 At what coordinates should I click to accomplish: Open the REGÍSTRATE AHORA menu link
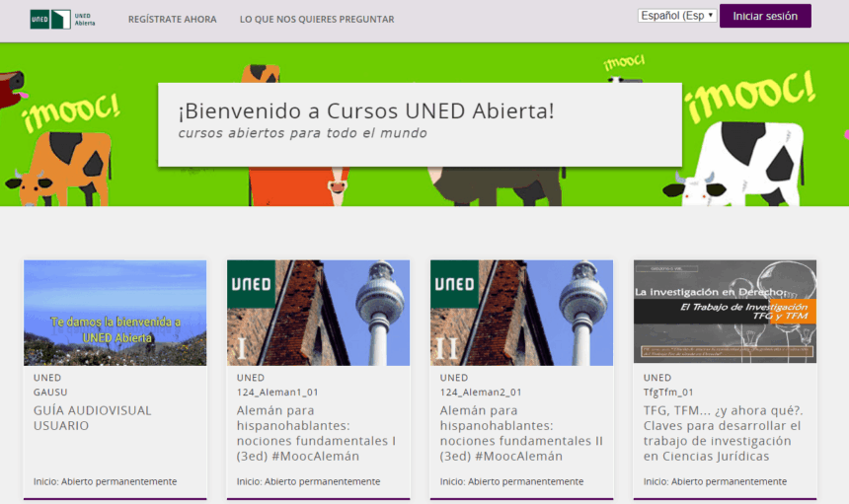pyautogui.click(x=172, y=20)
